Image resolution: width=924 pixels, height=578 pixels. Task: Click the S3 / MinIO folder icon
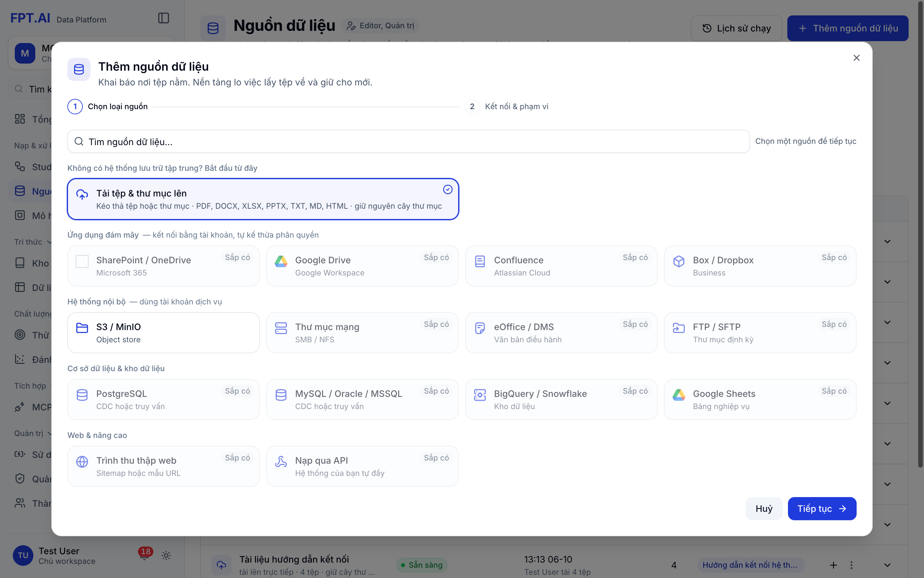point(82,328)
